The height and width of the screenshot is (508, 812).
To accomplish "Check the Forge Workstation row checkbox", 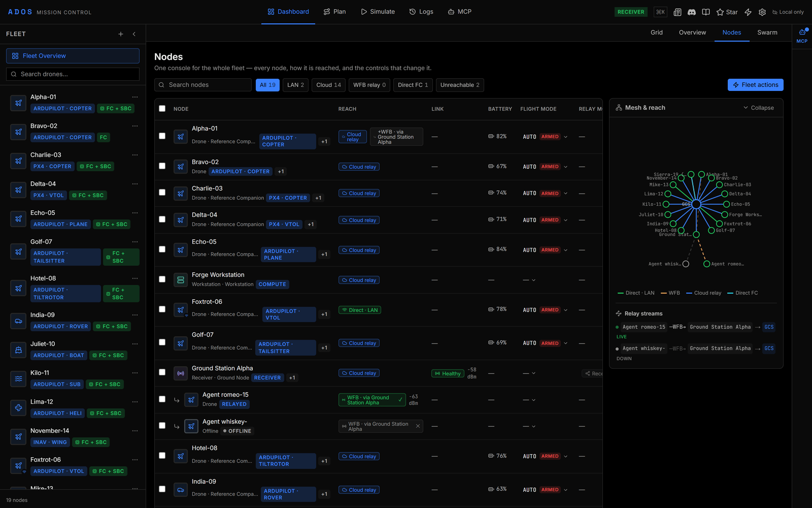I will (x=162, y=279).
